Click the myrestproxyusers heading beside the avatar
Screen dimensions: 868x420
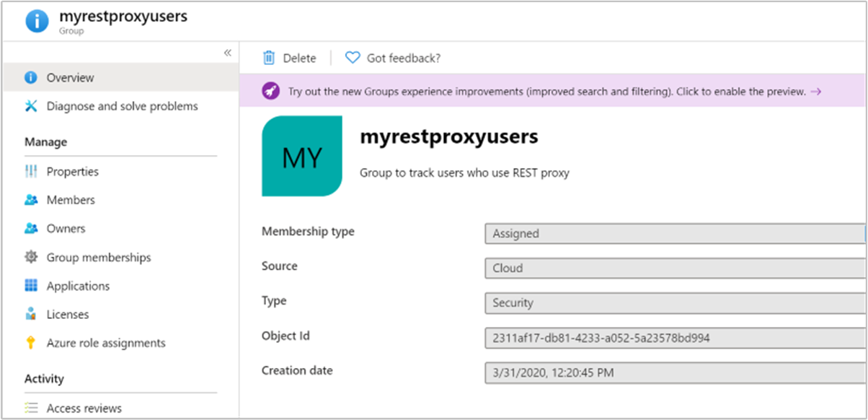449,136
